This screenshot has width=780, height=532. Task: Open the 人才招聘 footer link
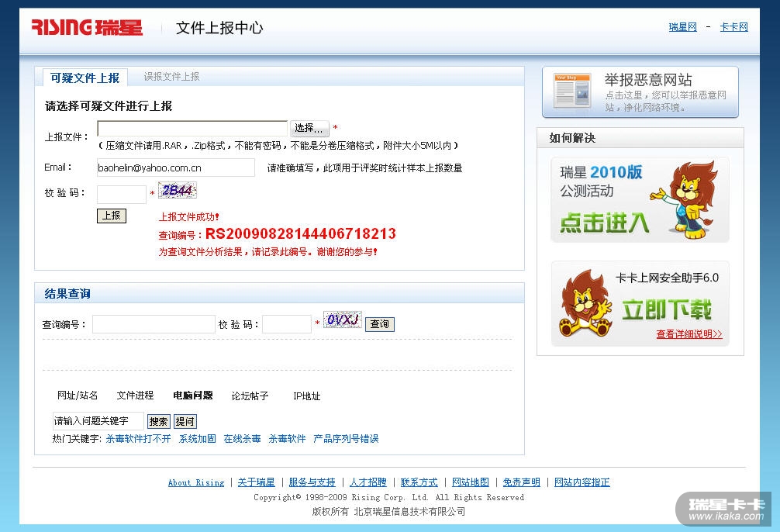point(368,482)
